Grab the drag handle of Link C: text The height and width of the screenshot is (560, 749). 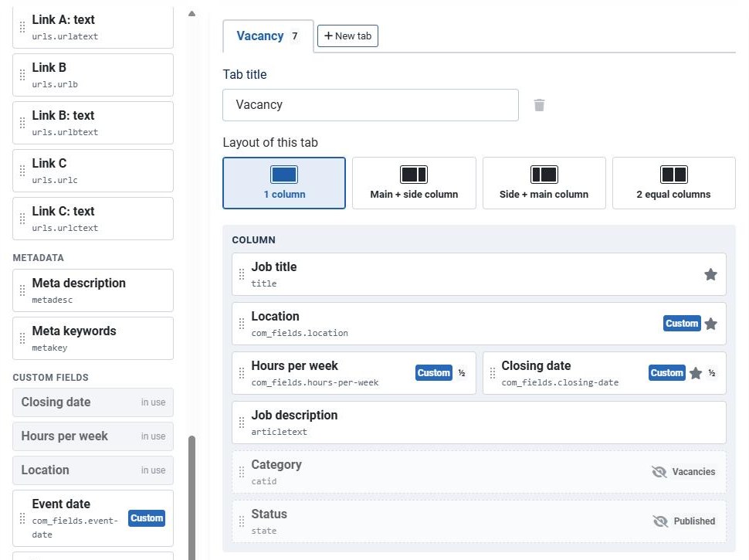click(x=22, y=219)
